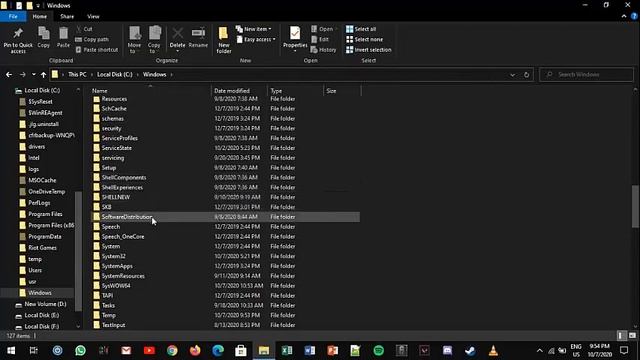Open VLC media player from taskbar
This screenshot has height=360, width=640.
coord(493,350)
